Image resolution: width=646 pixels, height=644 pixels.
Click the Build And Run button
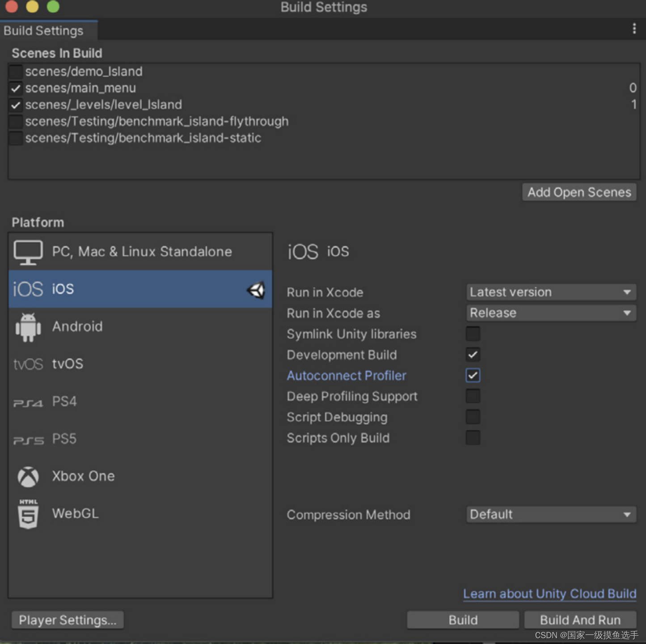click(580, 620)
